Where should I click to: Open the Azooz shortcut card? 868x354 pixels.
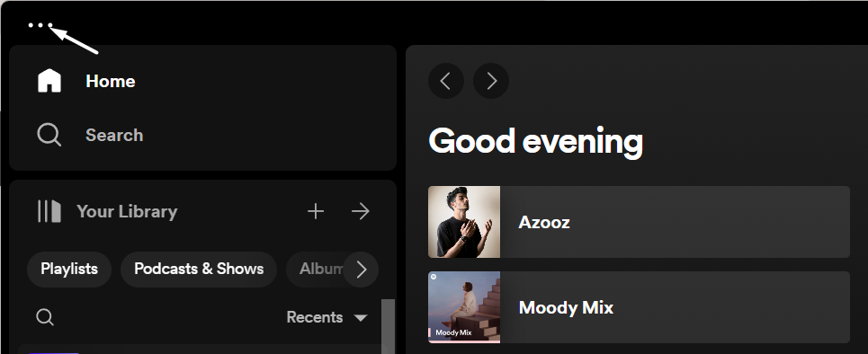coord(639,222)
